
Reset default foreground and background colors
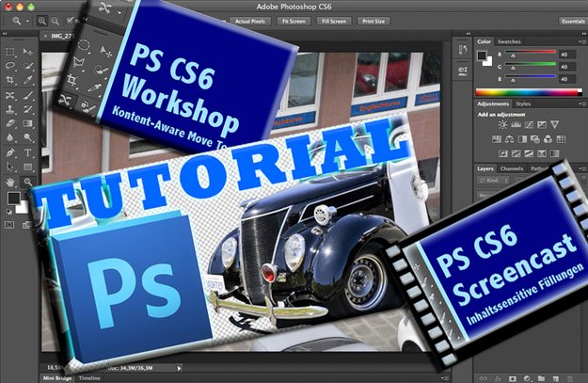click(9, 212)
